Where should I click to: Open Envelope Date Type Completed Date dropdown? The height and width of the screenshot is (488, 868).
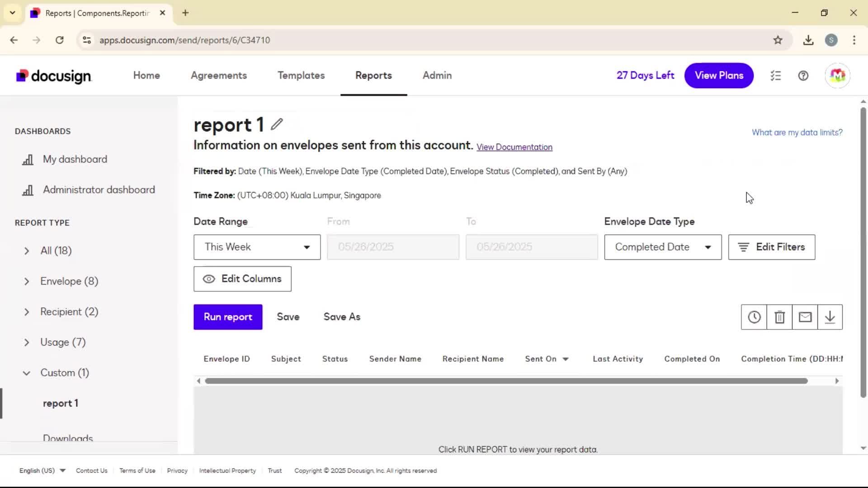[663, 247]
